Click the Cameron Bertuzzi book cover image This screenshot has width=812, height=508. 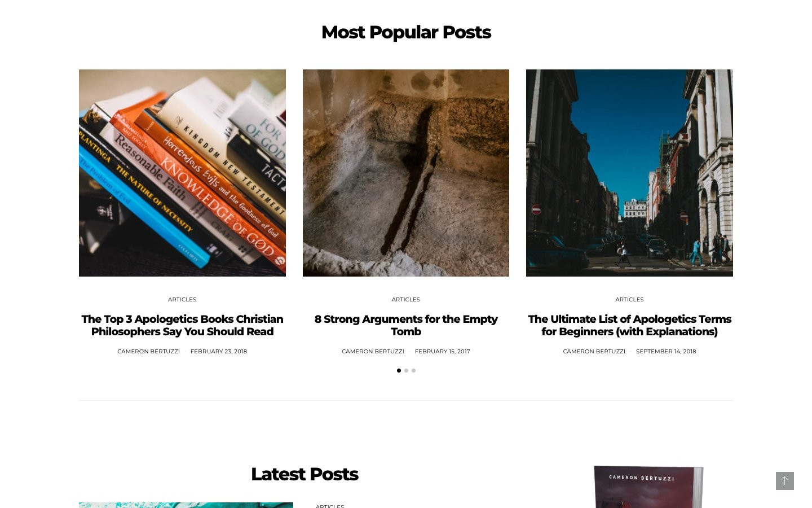(648, 487)
